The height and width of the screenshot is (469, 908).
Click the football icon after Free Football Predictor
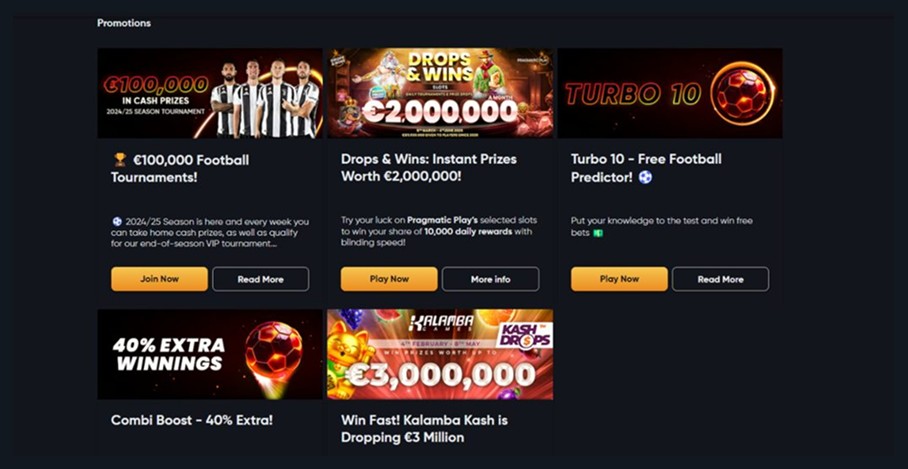[x=645, y=177]
